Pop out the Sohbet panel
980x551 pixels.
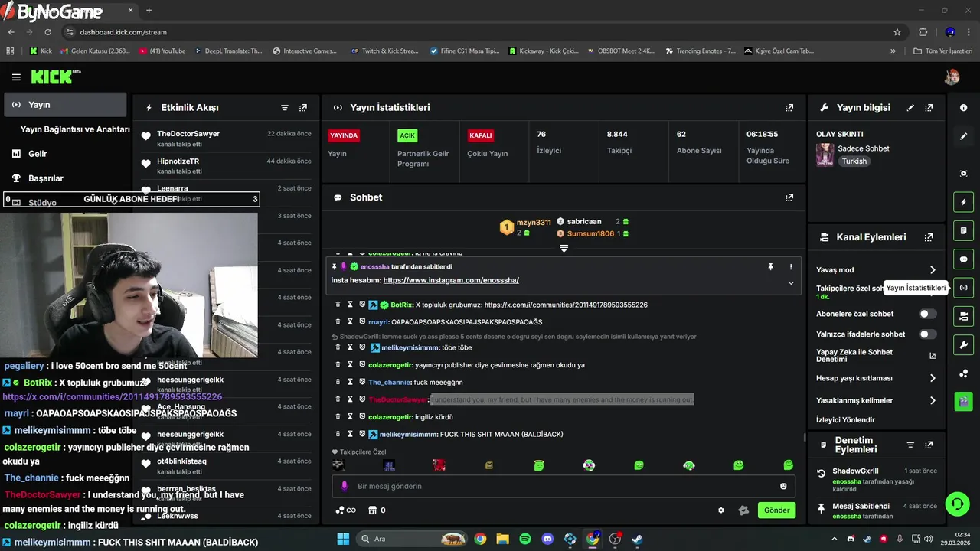pyautogui.click(x=789, y=197)
